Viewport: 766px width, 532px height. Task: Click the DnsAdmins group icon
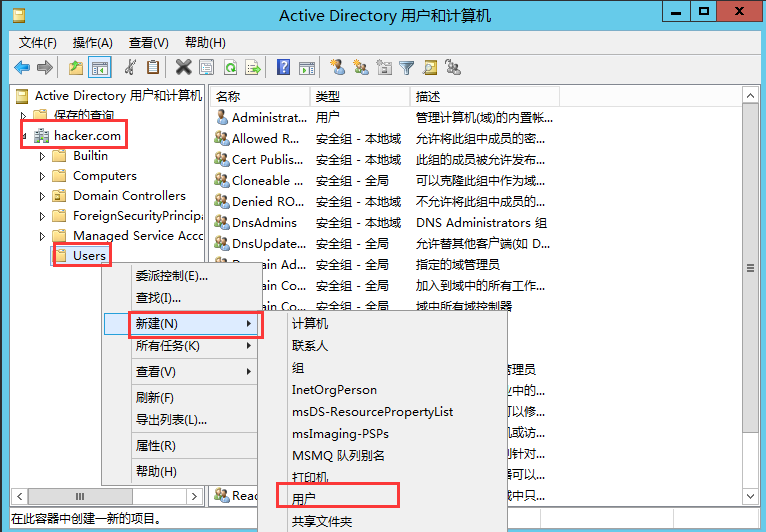[x=222, y=222]
